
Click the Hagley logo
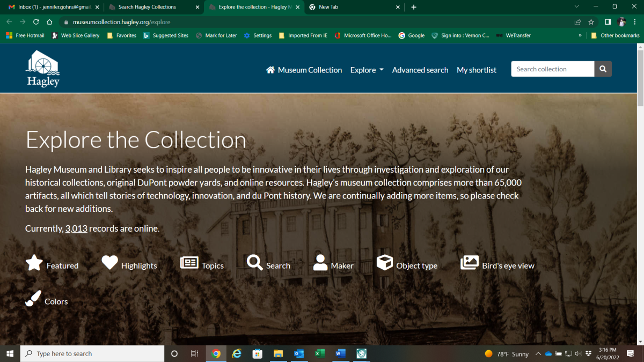[x=43, y=69]
